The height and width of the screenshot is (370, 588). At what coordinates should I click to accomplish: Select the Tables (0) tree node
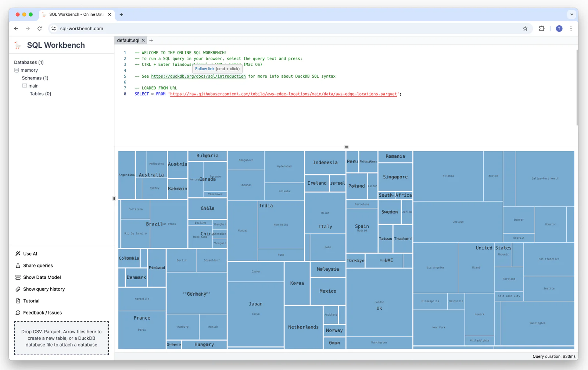coord(40,94)
